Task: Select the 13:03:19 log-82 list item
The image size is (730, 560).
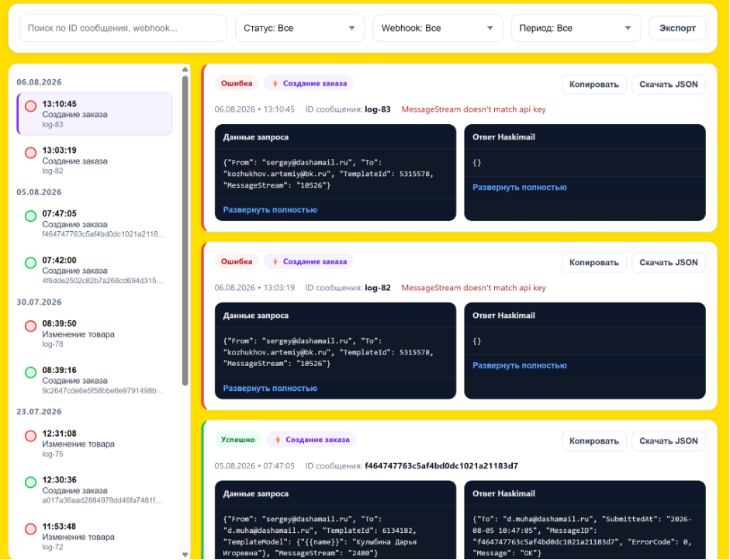Action: tap(95, 160)
